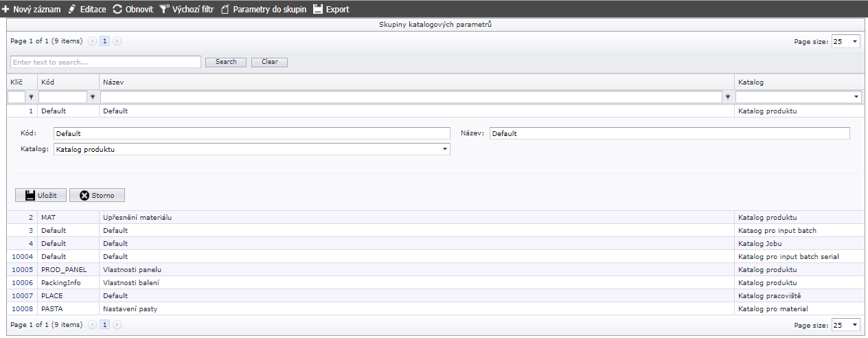The width and height of the screenshot is (868, 338).
Task: Open filter menu icon for Kód column
Action: pyautogui.click(x=93, y=97)
